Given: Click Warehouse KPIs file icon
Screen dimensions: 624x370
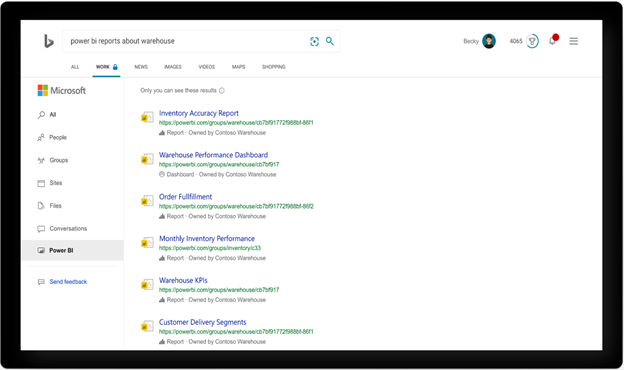Looking at the screenshot, I should tap(147, 284).
